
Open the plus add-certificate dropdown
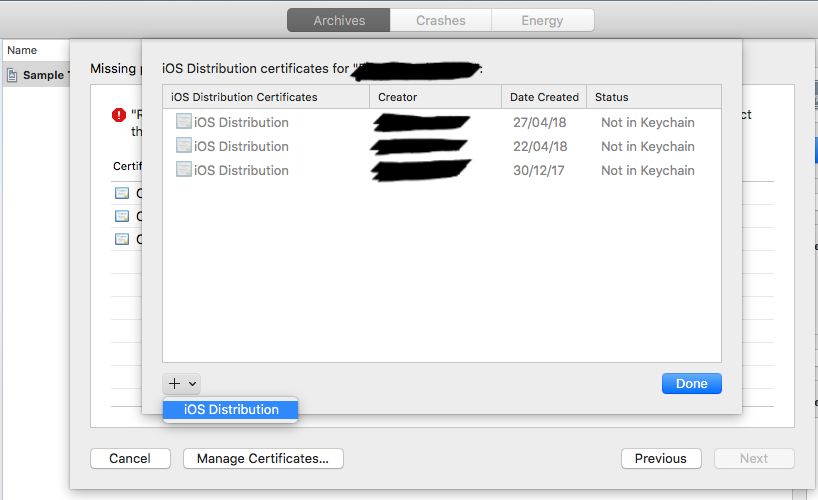182,384
